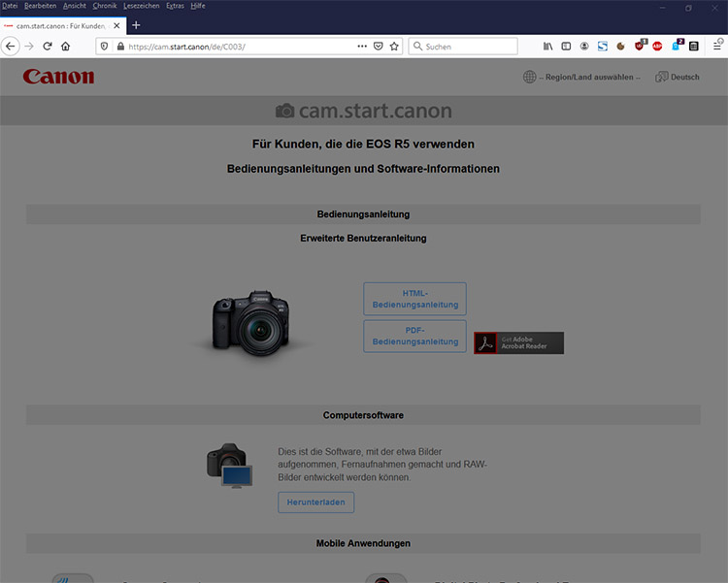The image size is (728, 583).
Task: Open the Chronik menu
Action: [105, 6]
